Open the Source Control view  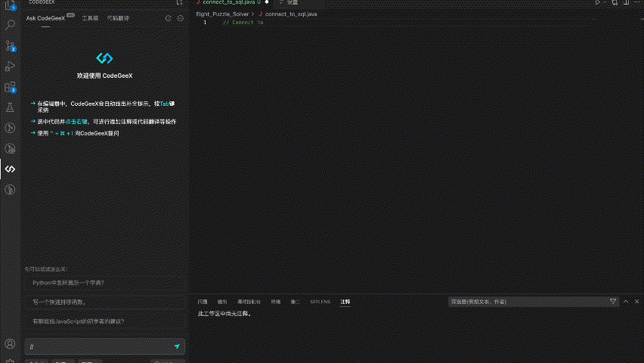click(x=10, y=45)
